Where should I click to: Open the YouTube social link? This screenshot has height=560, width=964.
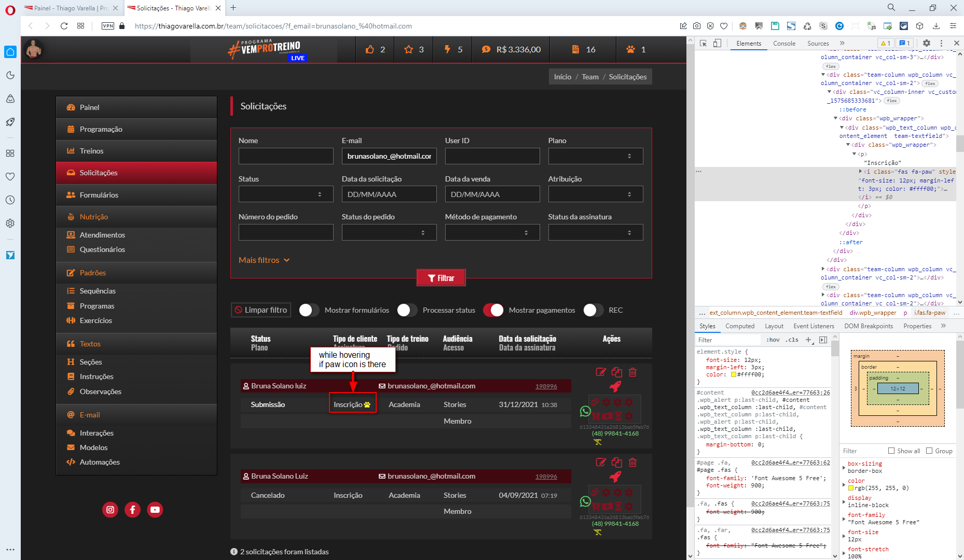coord(155,510)
